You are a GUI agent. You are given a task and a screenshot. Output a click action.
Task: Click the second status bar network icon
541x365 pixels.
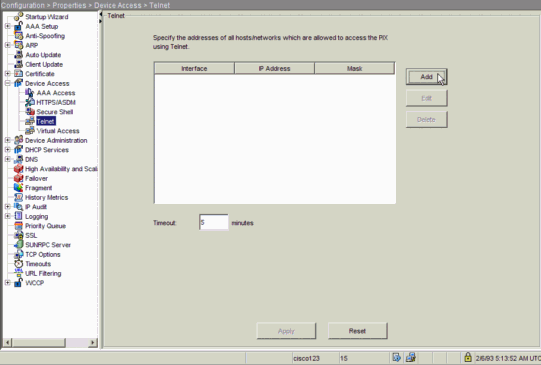(x=411, y=357)
